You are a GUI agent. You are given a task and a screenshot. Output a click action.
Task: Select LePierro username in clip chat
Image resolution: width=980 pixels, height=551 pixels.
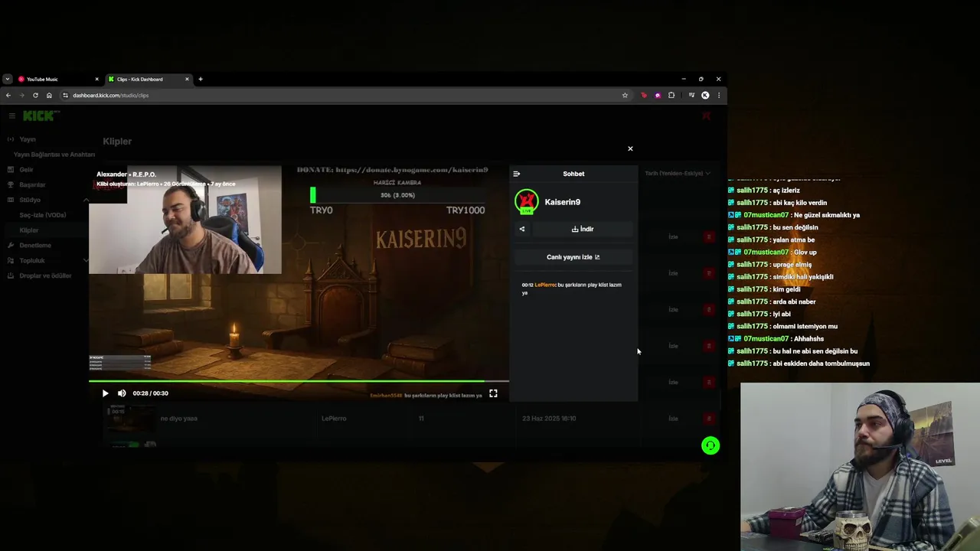[545, 285]
